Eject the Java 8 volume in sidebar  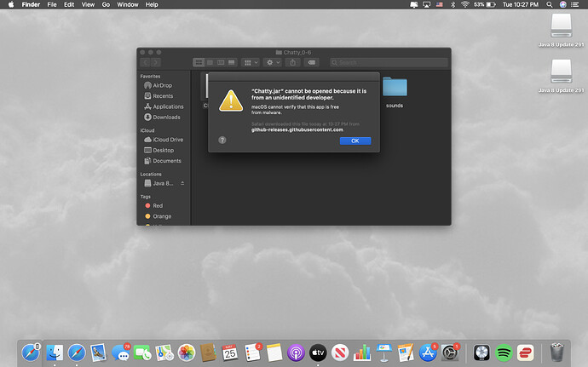[182, 183]
